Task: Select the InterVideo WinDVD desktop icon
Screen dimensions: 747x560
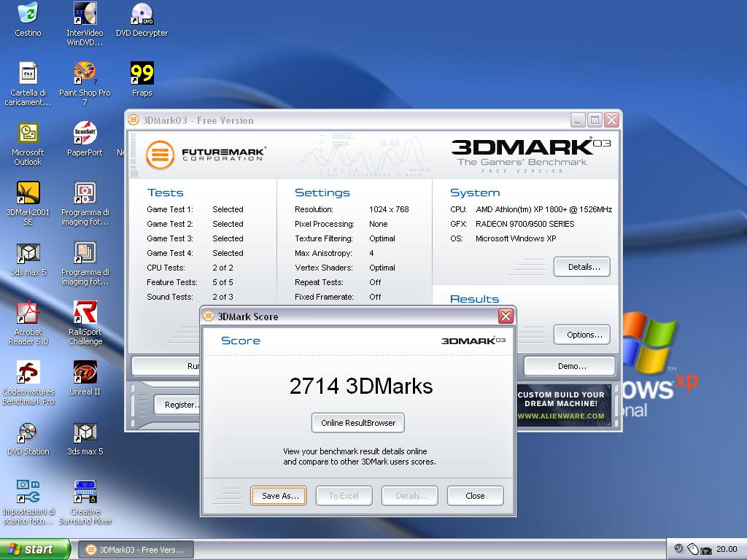Action: [x=85, y=24]
